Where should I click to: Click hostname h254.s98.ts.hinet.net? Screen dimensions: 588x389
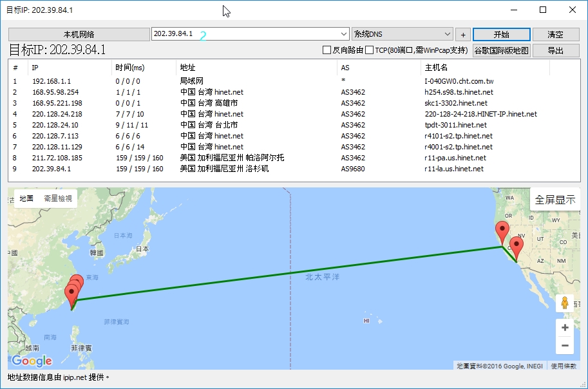tap(459, 92)
